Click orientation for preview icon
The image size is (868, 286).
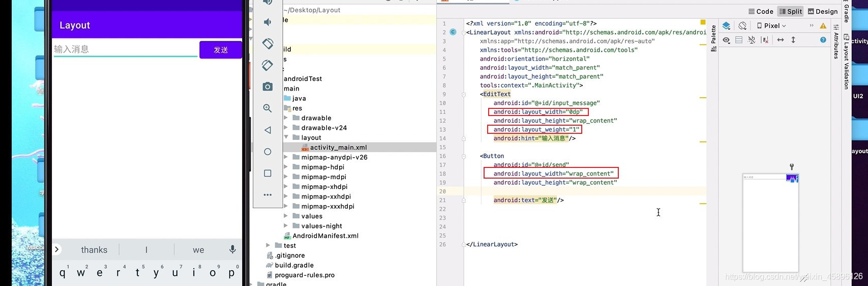[743, 25]
